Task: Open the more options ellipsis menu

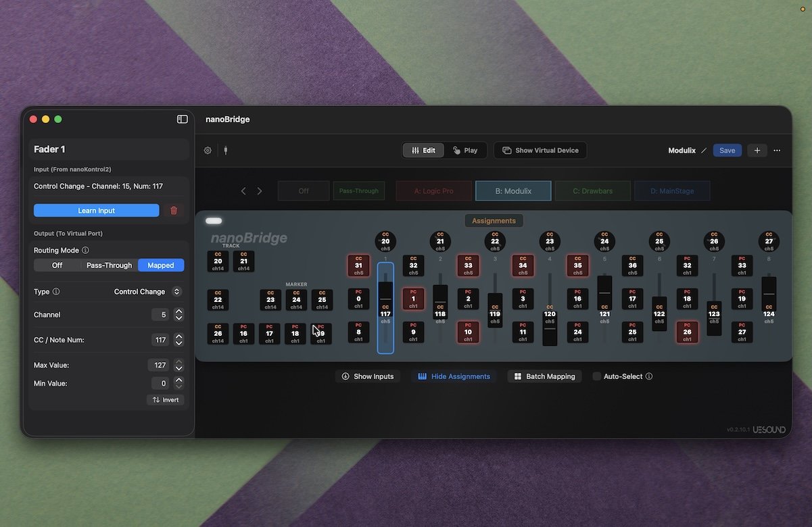Action: point(777,151)
